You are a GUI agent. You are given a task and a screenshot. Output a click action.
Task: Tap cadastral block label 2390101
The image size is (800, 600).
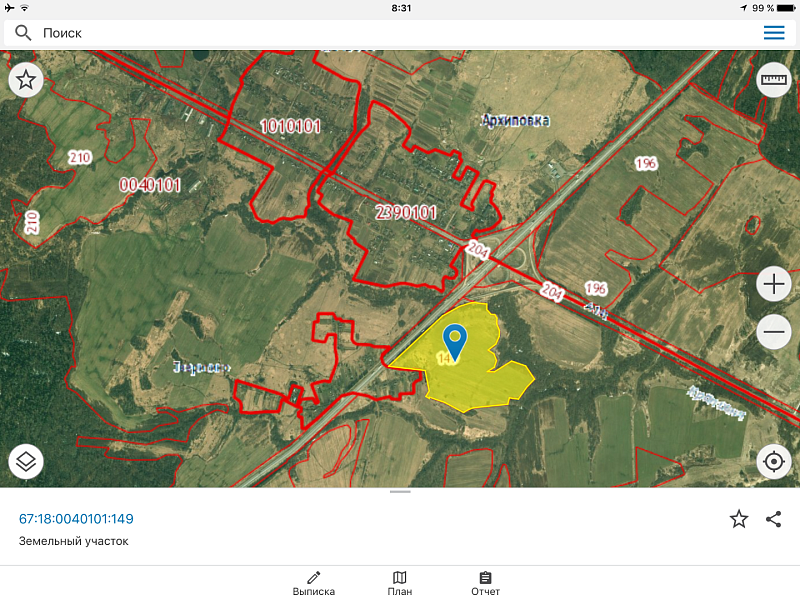406,212
